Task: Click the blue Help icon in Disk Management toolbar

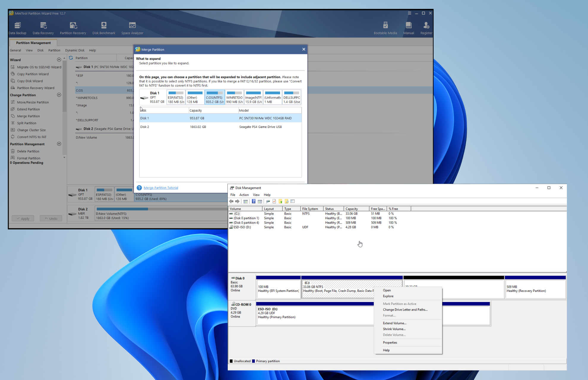Action: pyautogui.click(x=254, y=201)
